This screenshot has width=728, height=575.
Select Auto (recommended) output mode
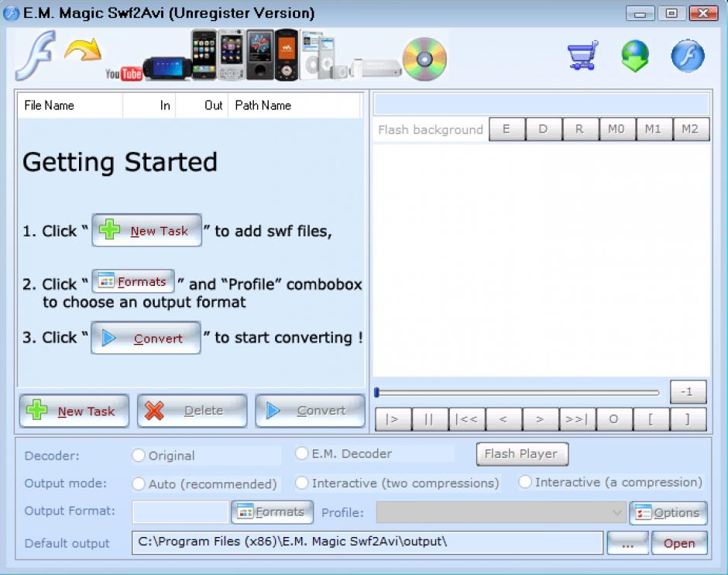coord(139,484)
